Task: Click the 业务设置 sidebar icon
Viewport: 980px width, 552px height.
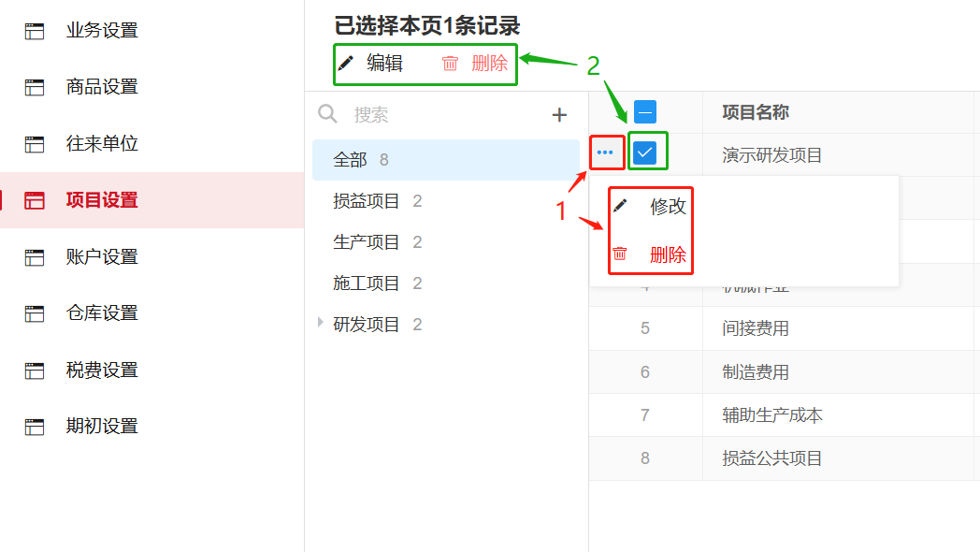Action: (35, 31)
